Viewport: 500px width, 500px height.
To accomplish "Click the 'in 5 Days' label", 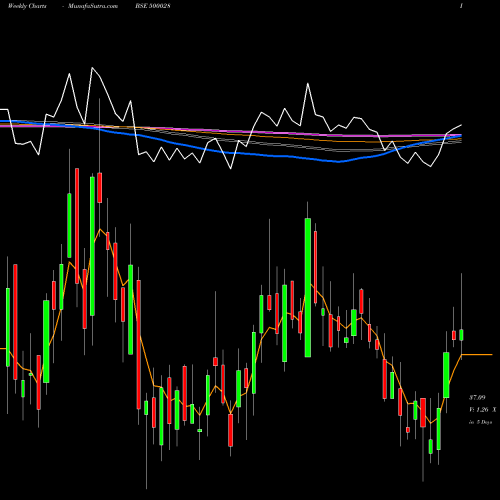I will 480,422.
